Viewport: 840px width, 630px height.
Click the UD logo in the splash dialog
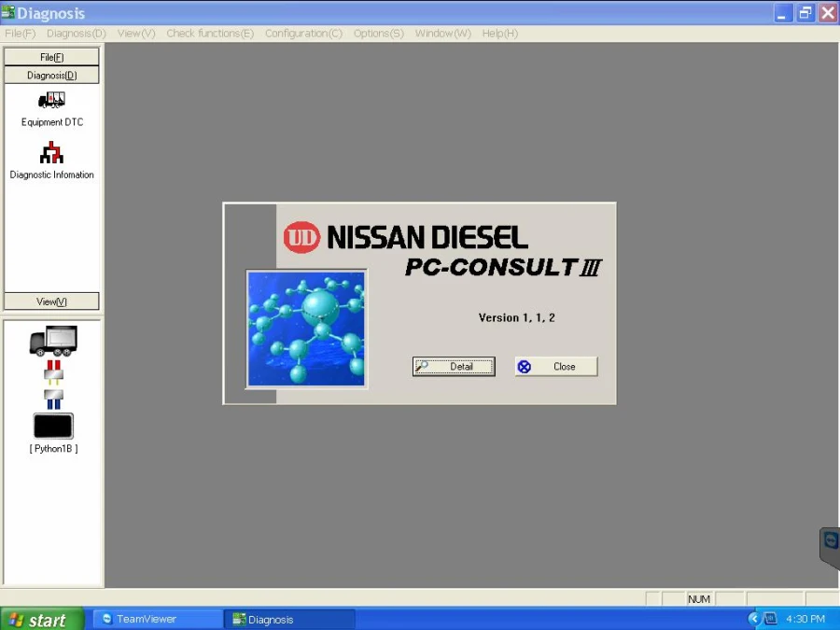tap(301, 237)
